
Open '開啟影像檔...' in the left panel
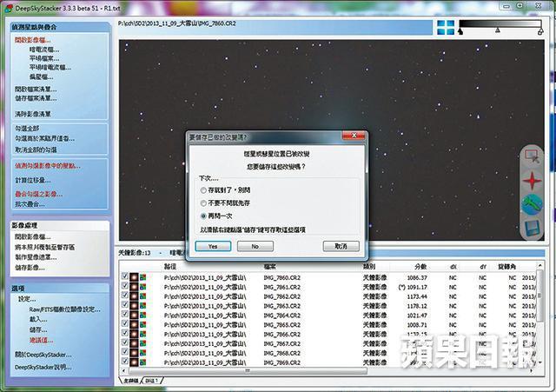[x=33, y=40]
